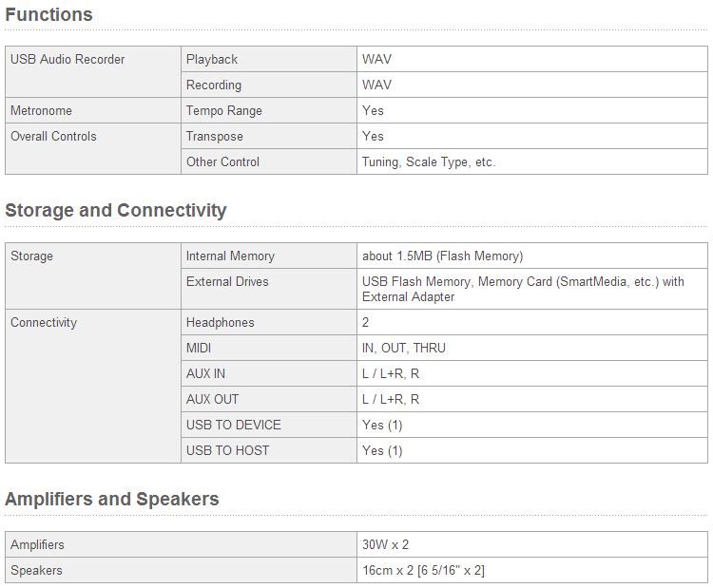This screenshot has width=713, height=588.
Task: Click the AUX IN label
Action: (x=205, y=373)
